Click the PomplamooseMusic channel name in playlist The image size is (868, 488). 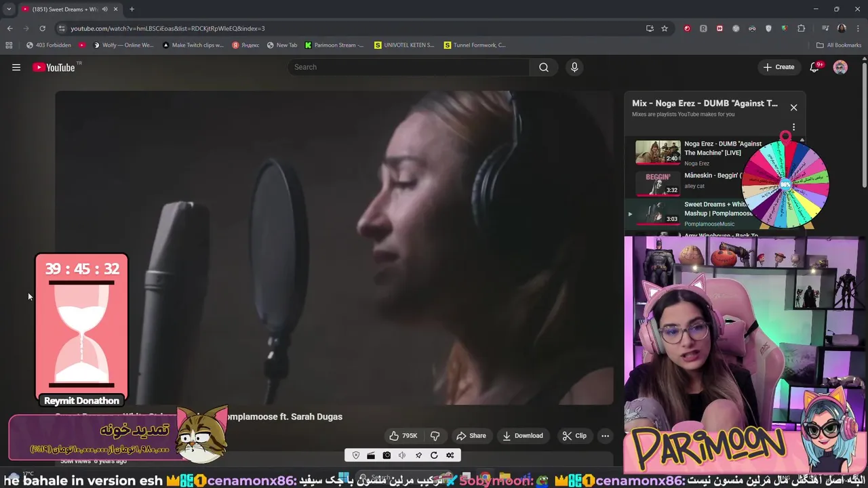coord(709,224)
